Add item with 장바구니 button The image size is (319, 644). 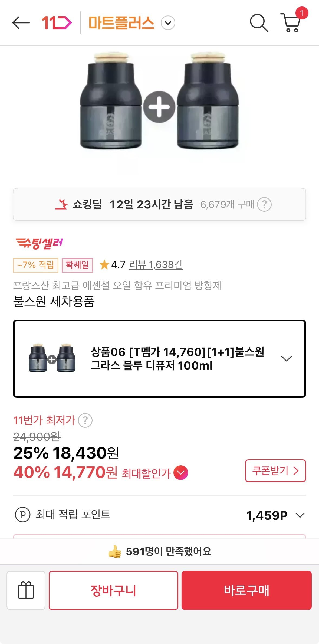tap(113, 590)
